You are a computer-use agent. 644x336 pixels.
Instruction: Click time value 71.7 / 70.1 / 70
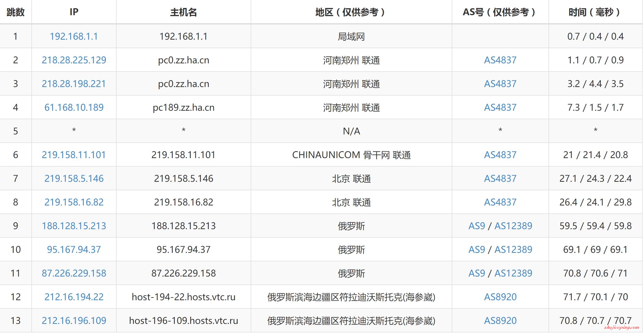[595, 297]
